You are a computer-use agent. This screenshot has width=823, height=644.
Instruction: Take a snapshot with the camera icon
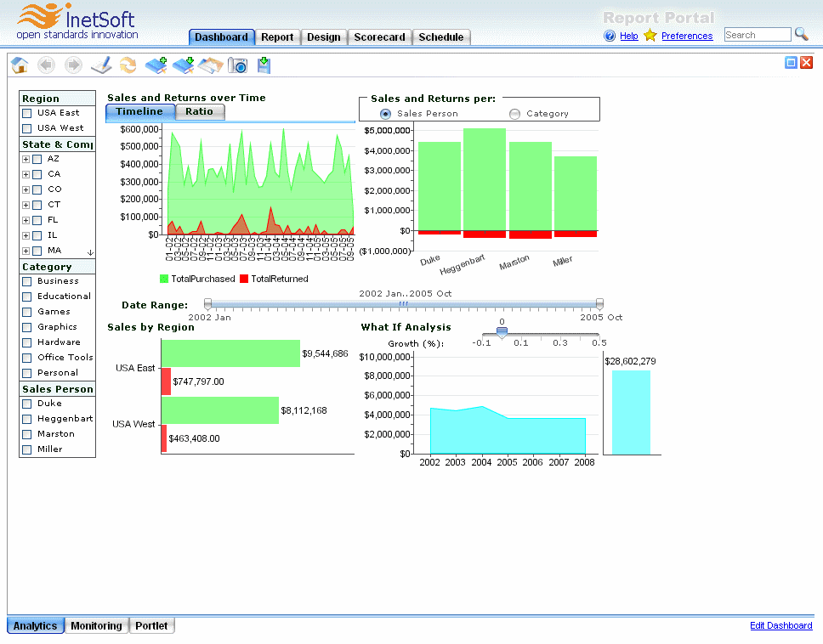[x=237, y=65]
